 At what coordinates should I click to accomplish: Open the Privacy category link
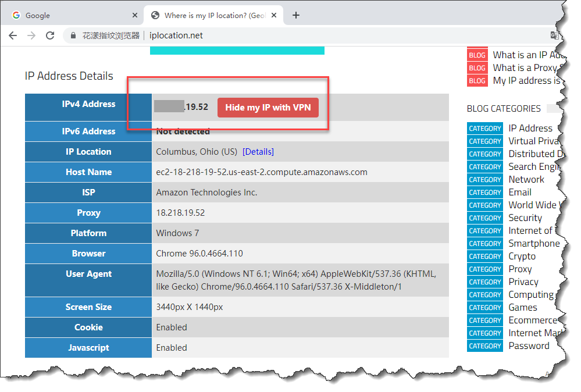click(x=523, y=282)
